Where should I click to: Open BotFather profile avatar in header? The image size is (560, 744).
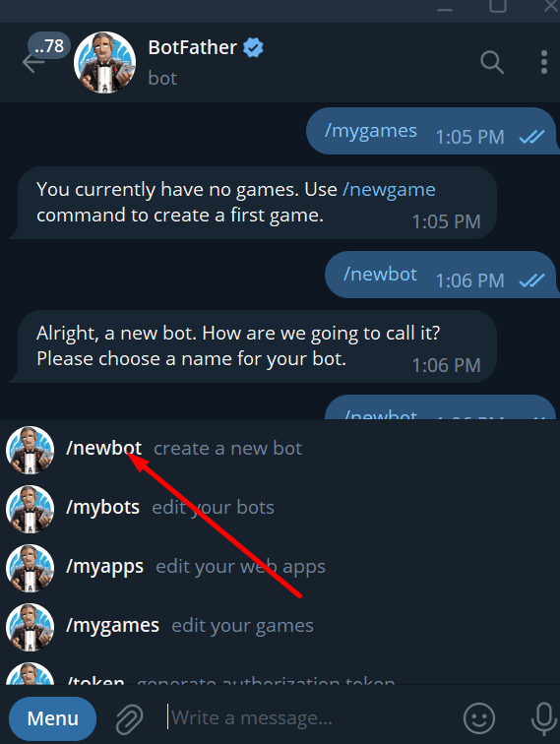click(x=104, y=63)
